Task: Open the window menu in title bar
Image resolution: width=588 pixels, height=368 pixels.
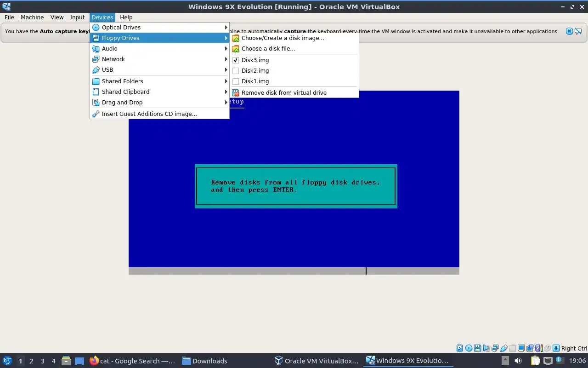Action: (x=6, y=6)
